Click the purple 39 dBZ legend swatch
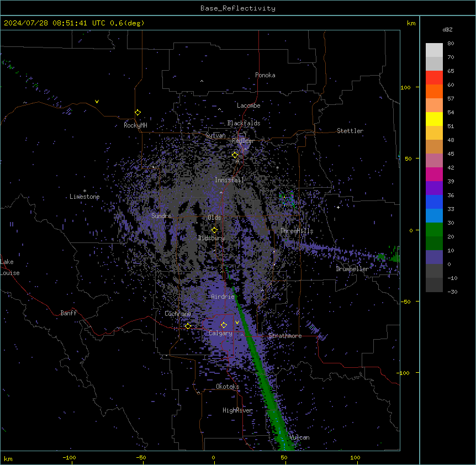Image resolution: width=476 pixels, height=465 pixels. (x=434, y=188)
